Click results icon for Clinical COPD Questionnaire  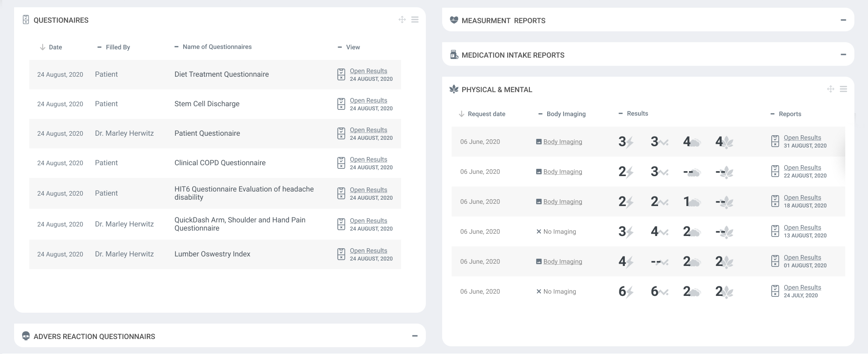(x=341, y=163)
